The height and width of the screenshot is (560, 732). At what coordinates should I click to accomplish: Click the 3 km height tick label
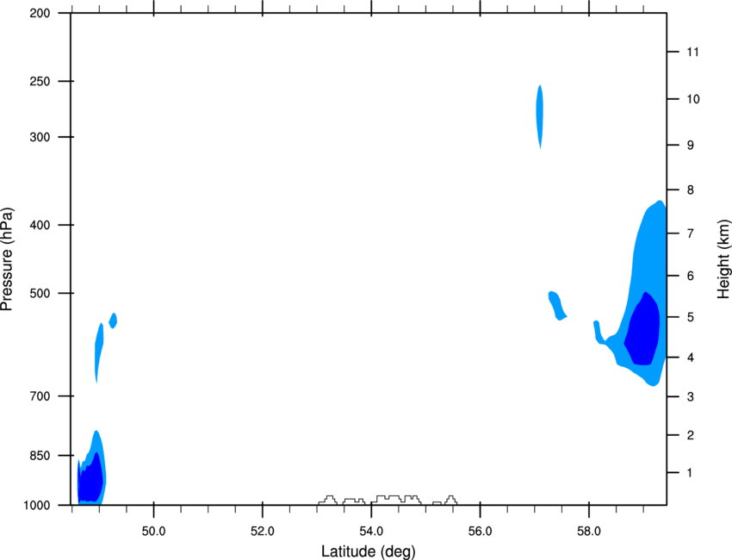[691, 397]
